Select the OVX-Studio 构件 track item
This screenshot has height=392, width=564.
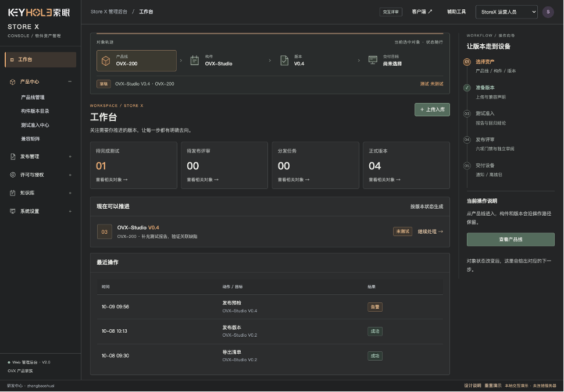(x=225, y=61)
